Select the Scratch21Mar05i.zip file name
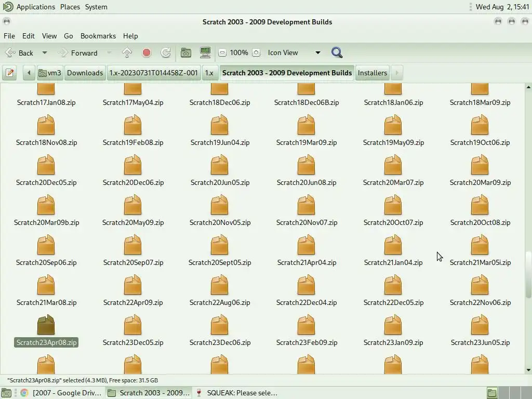Screen dimensions: 532x399 click(480, 262)
